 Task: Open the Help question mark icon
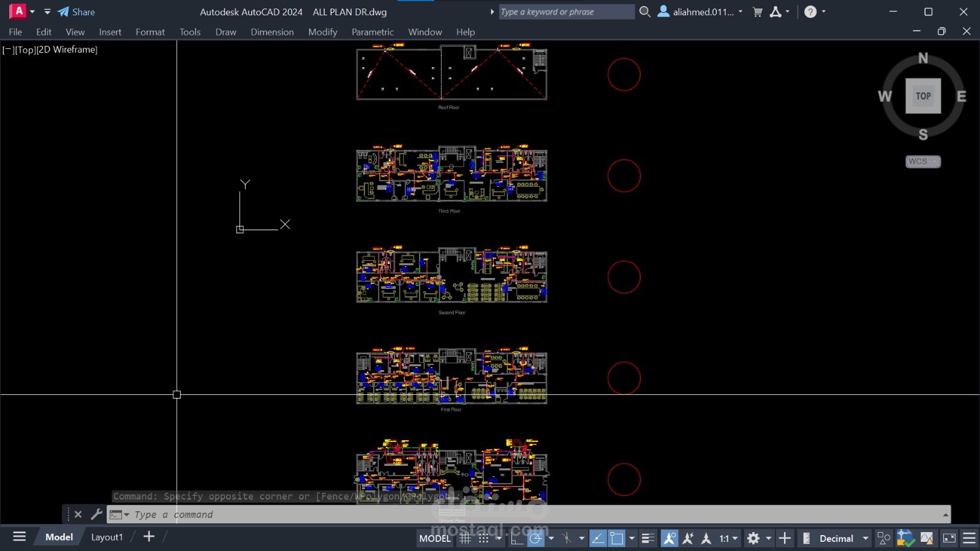(x=810, y=12)
